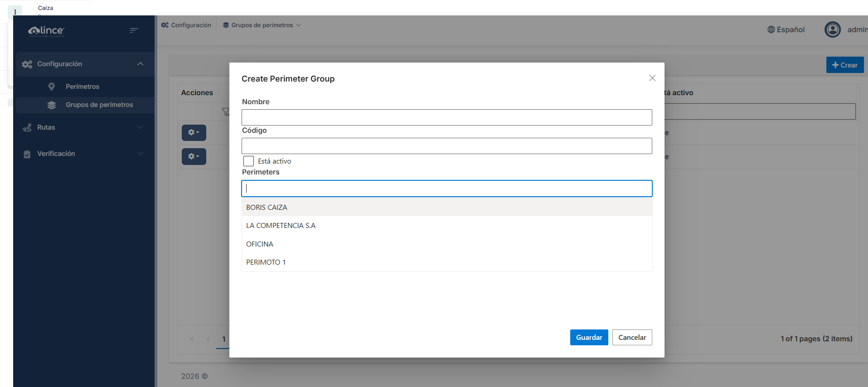The height and width of the screenshot is (387, 868).
Task: Collapse the sidebar using the hamburger icon
Action: point(134,30)
